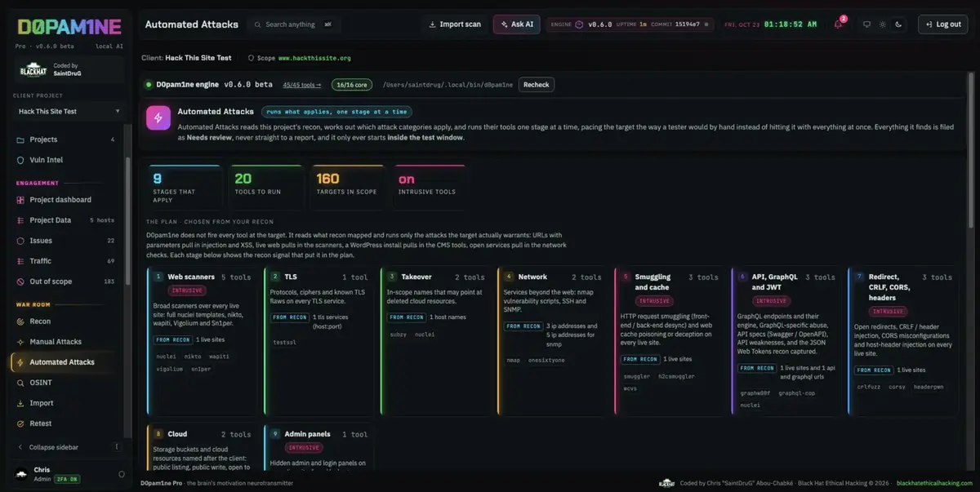
Task: Click the Takeover stage card title
Action: [416, 277]
